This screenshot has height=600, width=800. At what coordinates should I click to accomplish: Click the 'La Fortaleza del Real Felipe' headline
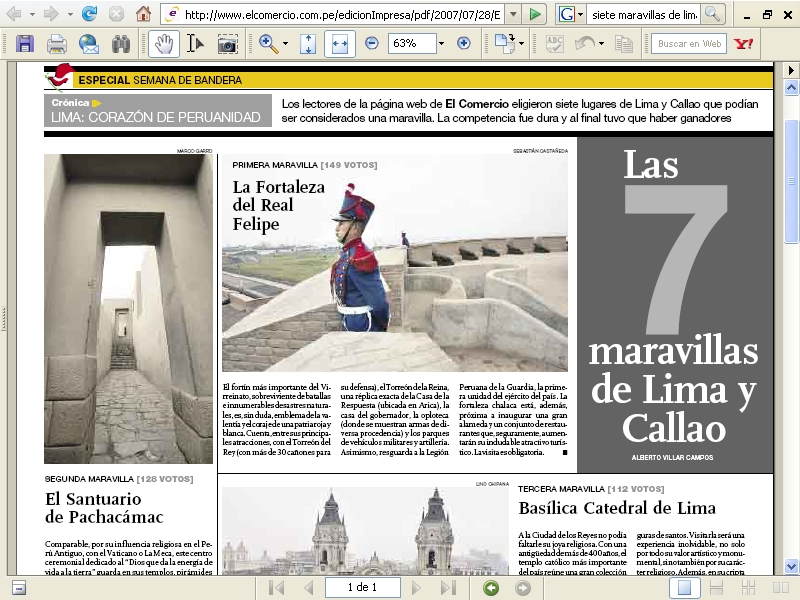coord(279,206)
